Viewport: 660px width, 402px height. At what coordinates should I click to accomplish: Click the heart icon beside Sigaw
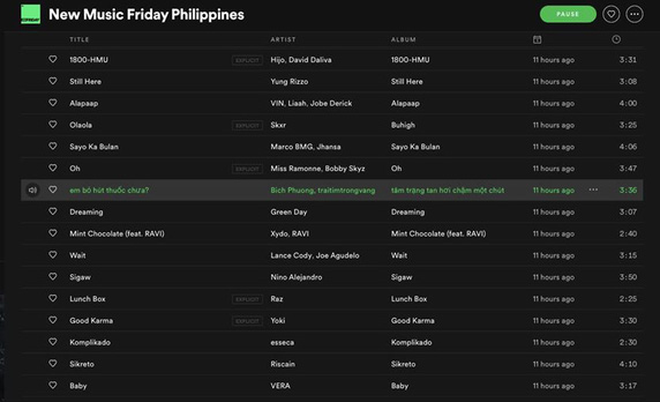pyautogui.click(x=53, y=277)
